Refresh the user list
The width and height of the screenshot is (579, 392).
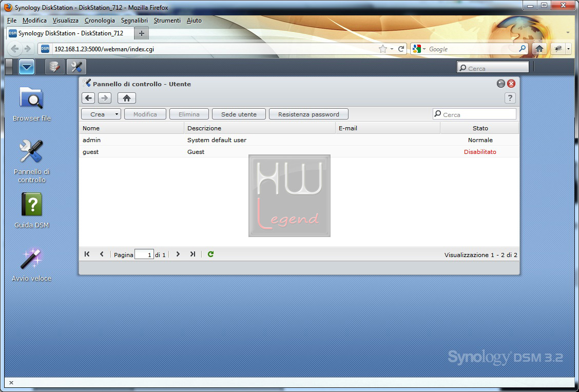point(210,254)
